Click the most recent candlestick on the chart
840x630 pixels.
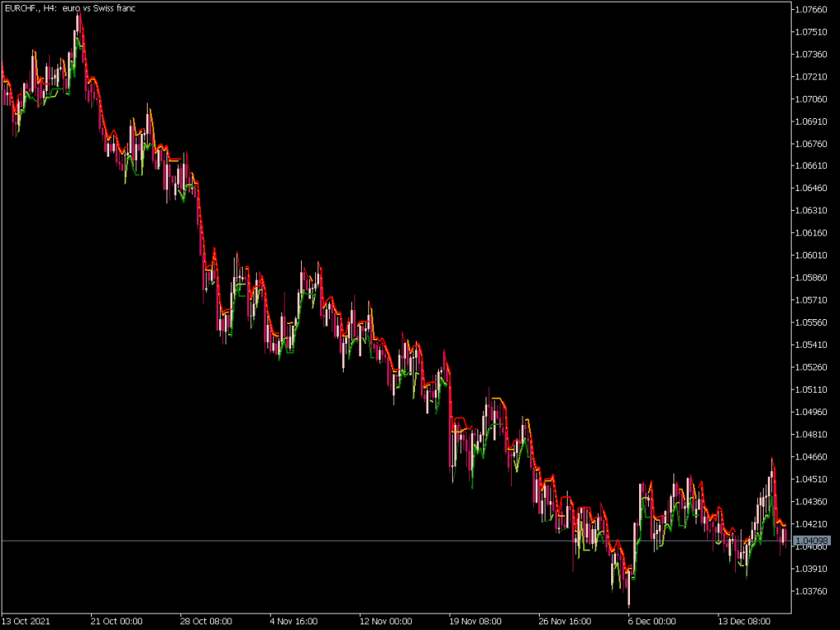pyautogui.click(x=783, y=533)
